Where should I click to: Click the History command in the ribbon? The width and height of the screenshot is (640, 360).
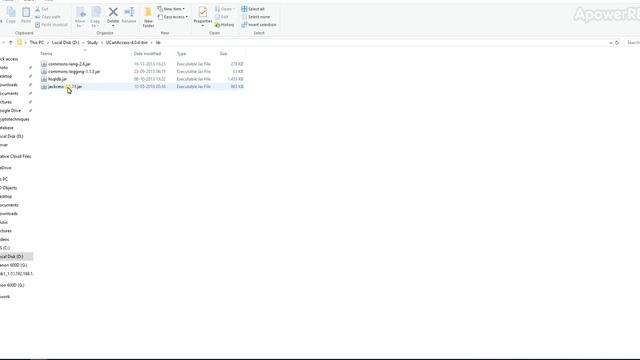point(224,25)
